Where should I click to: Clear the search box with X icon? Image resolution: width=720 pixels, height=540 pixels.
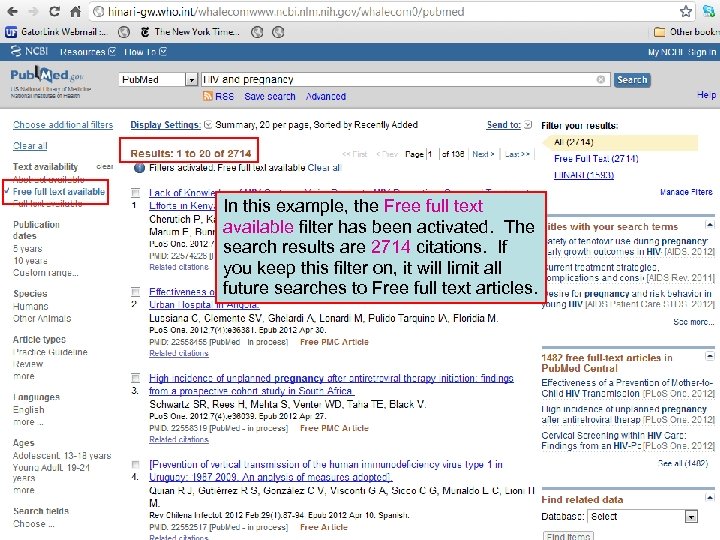pos(600,79)
